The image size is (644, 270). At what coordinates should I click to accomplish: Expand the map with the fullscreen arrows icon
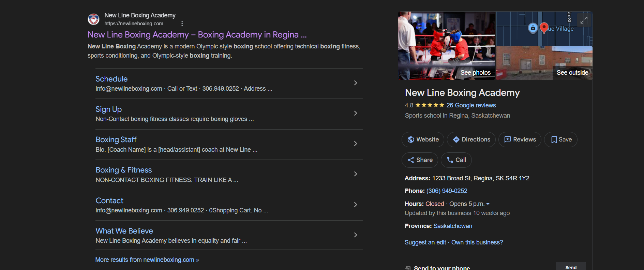pyautogui.click(x=584, y=20)
